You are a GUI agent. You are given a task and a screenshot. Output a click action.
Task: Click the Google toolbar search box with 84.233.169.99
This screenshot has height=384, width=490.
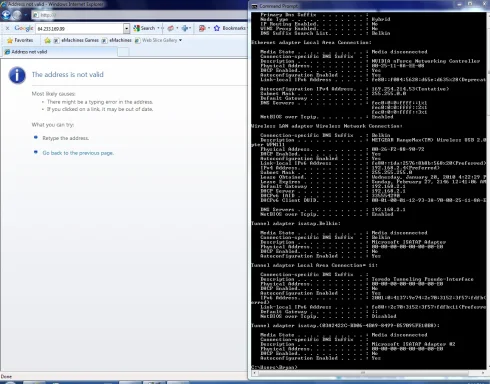pos(80,29)
